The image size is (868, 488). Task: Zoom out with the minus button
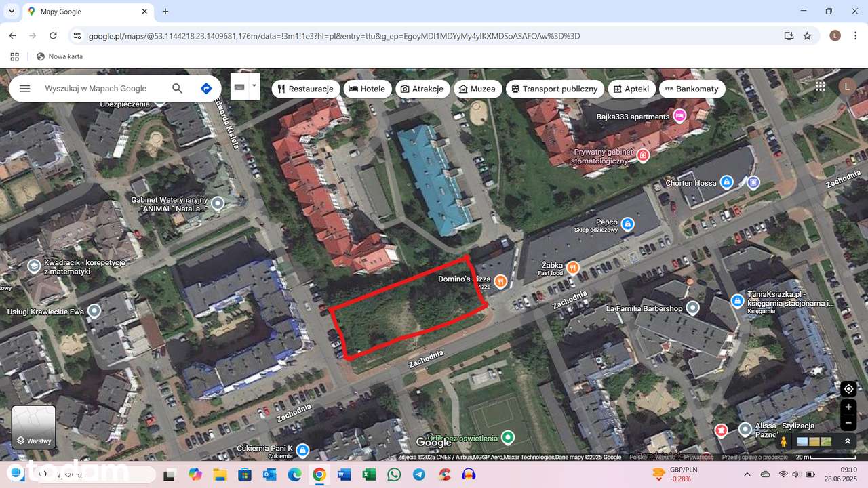click(848, 423)
